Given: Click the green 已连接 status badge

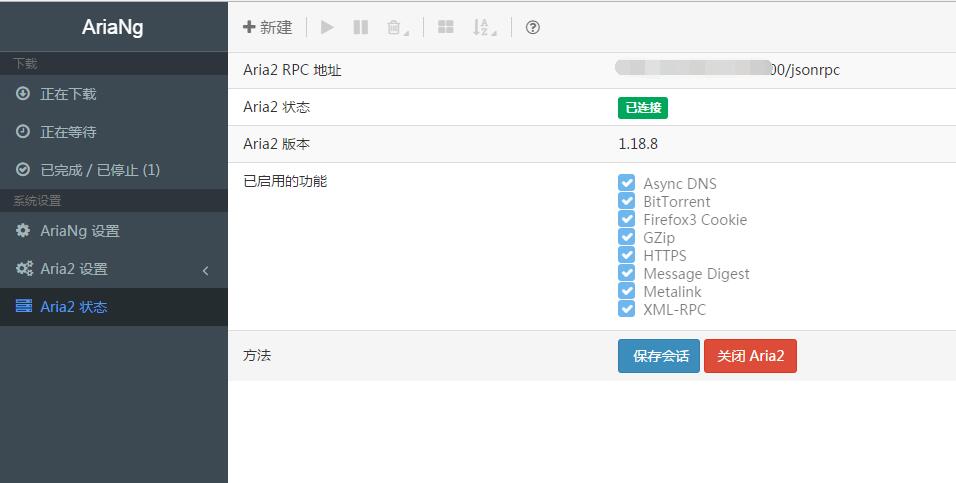Looking at the screenshot, I should 643,108.
